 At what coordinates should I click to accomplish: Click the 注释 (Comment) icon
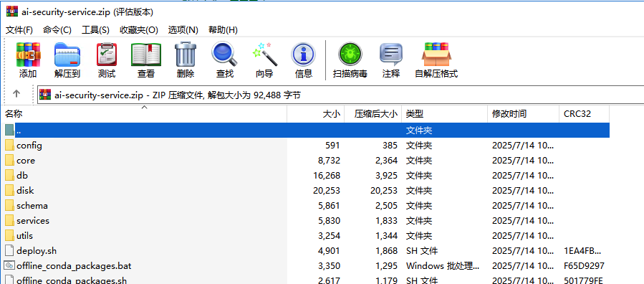click(x=390, y=55)
